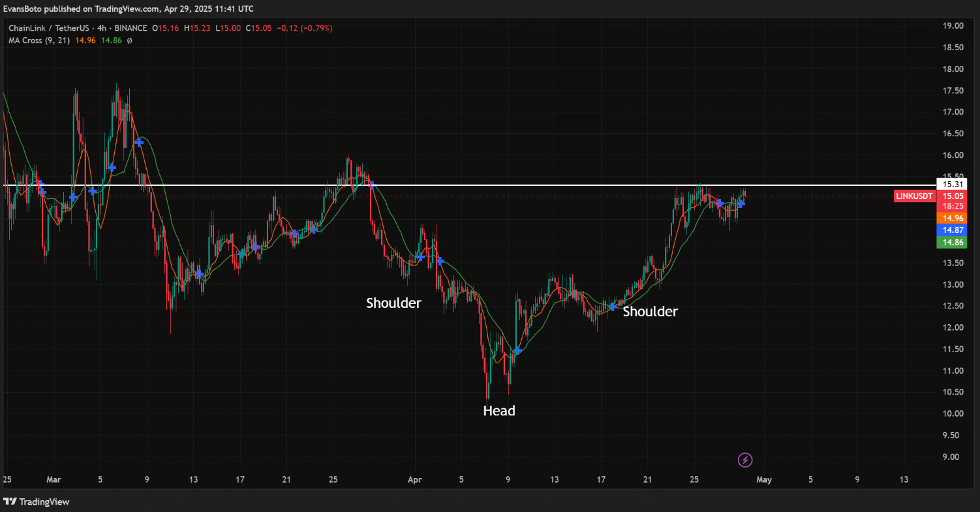Click the orange 14.96 value in MA legend
This screenshot has height=512, width=980.
pyautogui.click(x=85, y=40)
